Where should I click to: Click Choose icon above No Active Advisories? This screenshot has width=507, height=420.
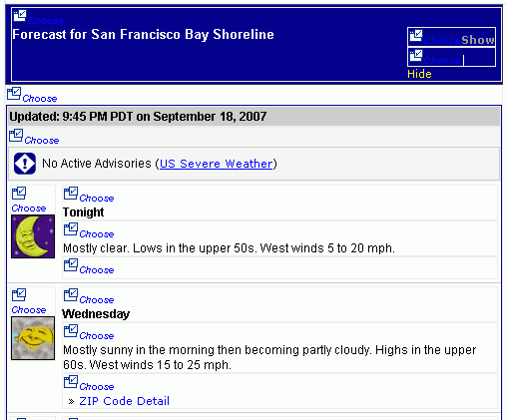tap(16, 136)
